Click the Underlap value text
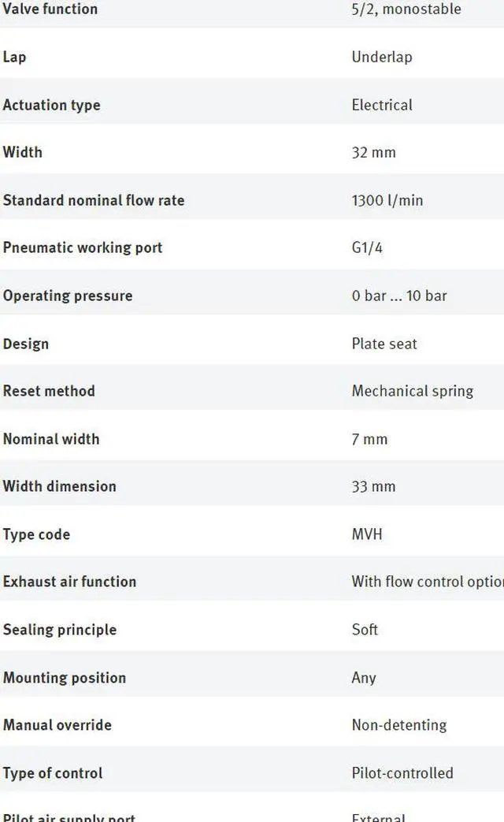504x822 pixels. pos(381,58)
